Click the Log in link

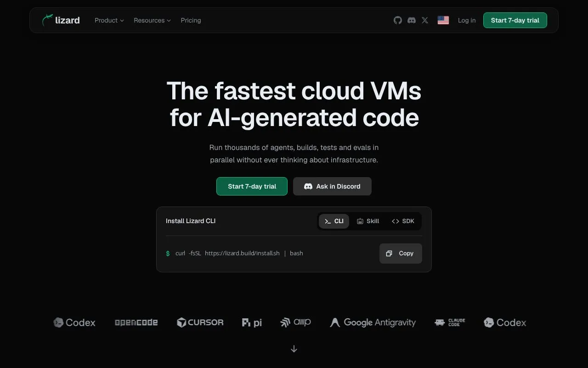[467, 20]
